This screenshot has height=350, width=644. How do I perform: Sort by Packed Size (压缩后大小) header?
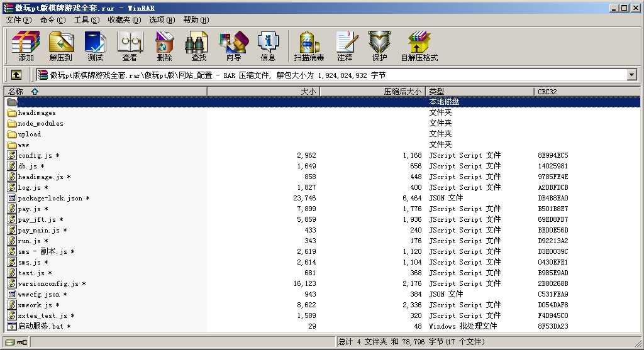[372, 91]
